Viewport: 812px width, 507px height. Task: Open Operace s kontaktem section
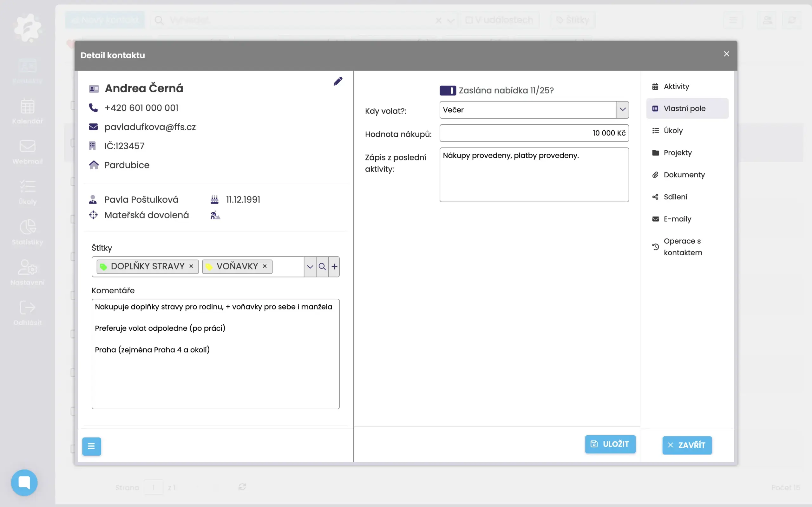682,247
